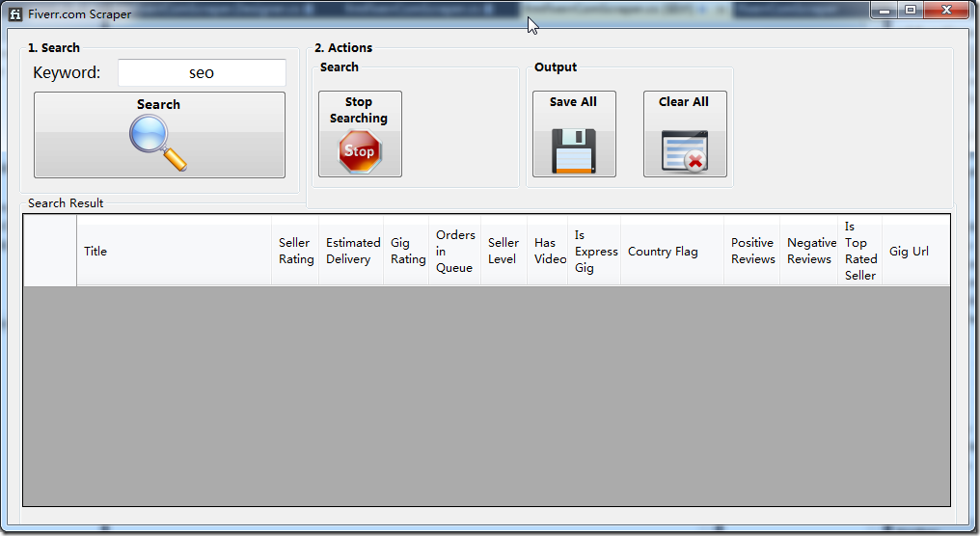The height and width of the screenshot is (536, 980).
Task: Sort by the Title column header
Action: (x=175, y=252)
